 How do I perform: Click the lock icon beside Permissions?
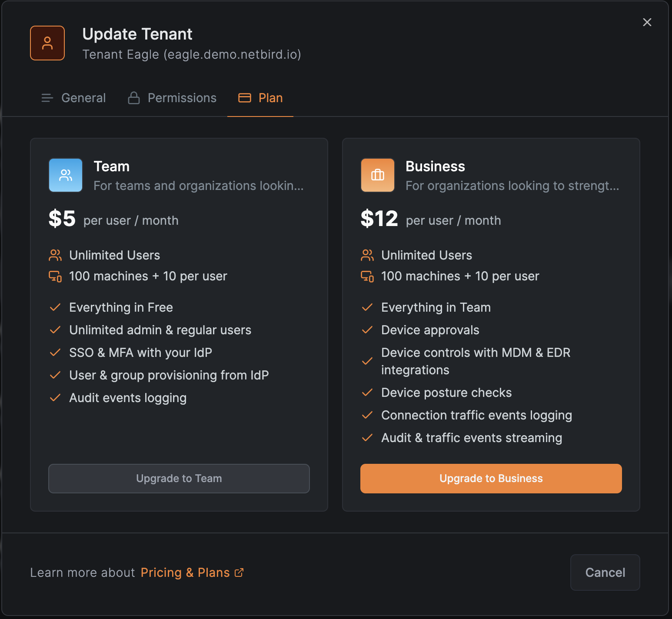point(133,98)
